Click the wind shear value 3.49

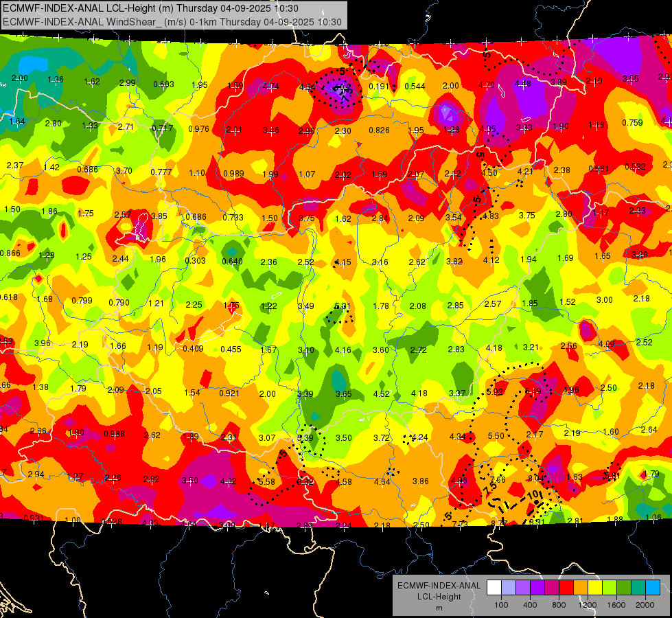click(x=305, y=306)
